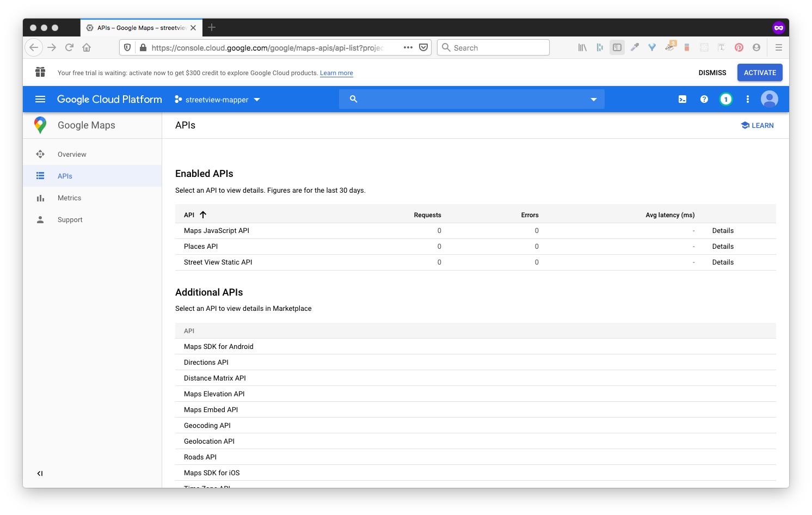Image resolution: width=812 pixels, height=515 pixels.
Task: Click Details for Street View Static API
Action: click(x=722, y=262)
